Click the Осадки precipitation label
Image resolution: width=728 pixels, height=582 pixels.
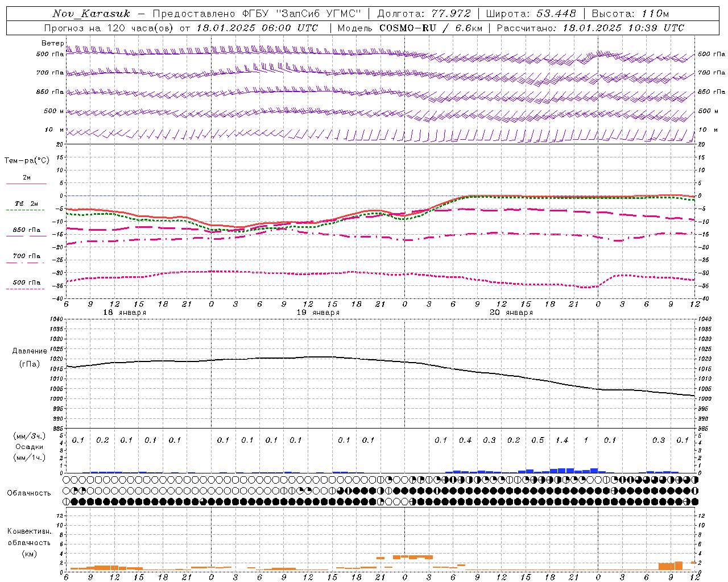30,447
